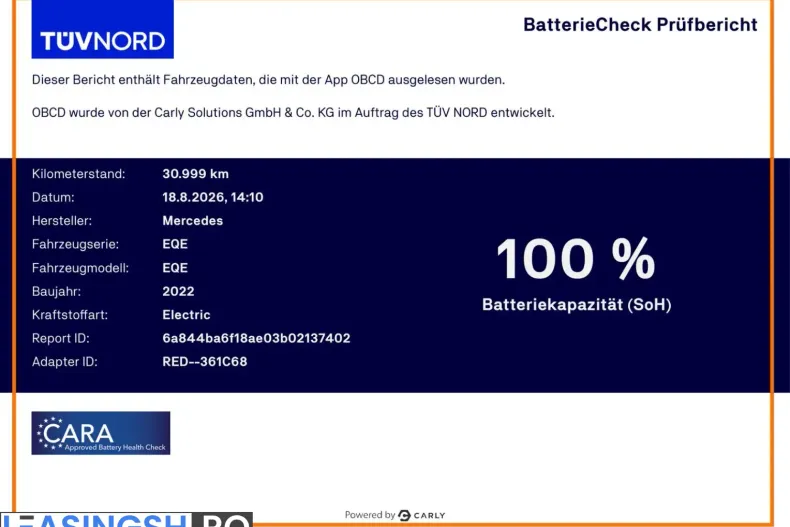Click the 100 % battery capacity value
Screen dimensions: 790x527
(575, 259)
